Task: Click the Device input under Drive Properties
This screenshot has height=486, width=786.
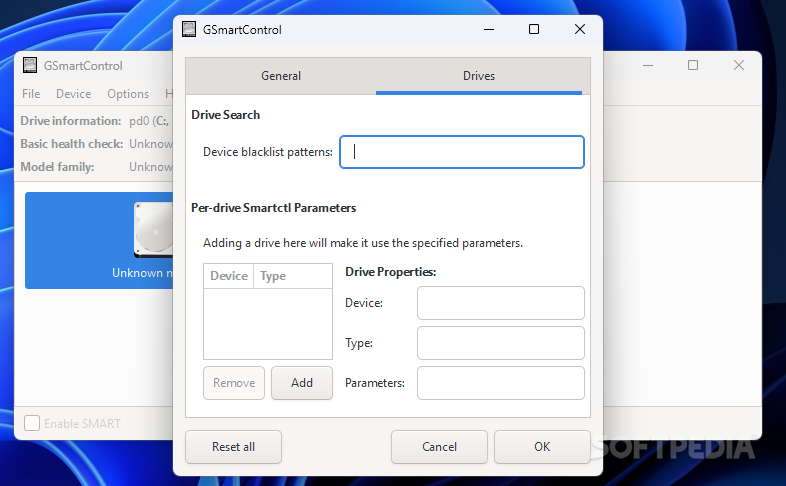Action: point(500,303)
